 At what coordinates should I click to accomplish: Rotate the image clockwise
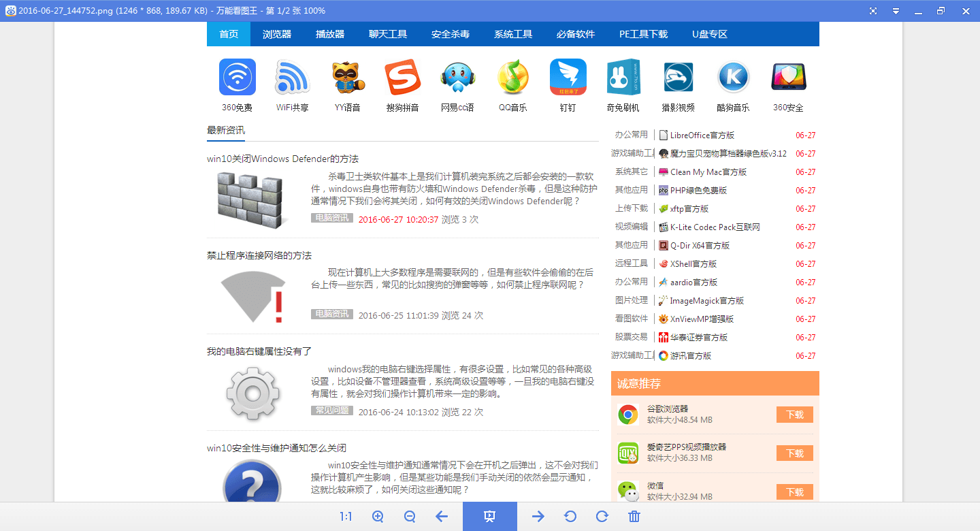[602, 517]
